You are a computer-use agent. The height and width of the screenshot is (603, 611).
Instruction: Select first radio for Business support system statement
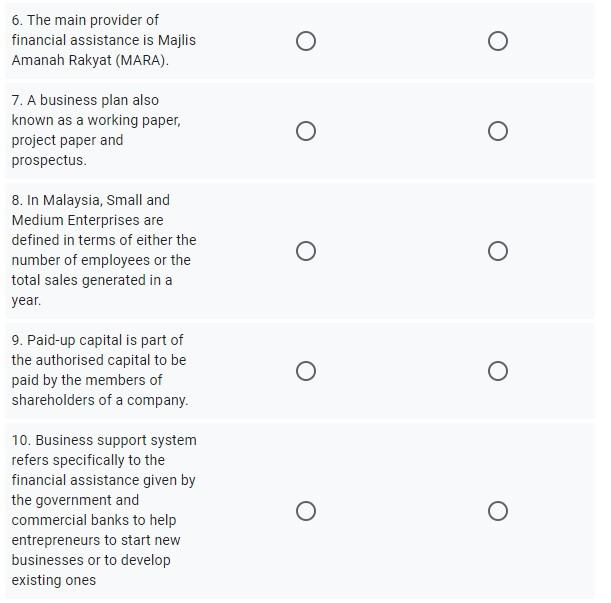pos(306,511)
